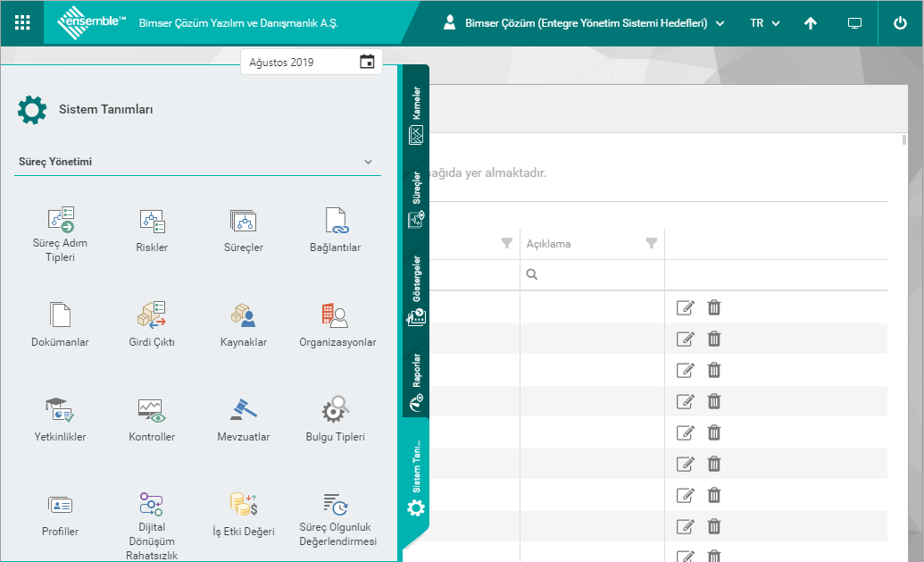Switch to the Kameralar side tab
Viewport: 924px width, 562px height.
(416, 116)
